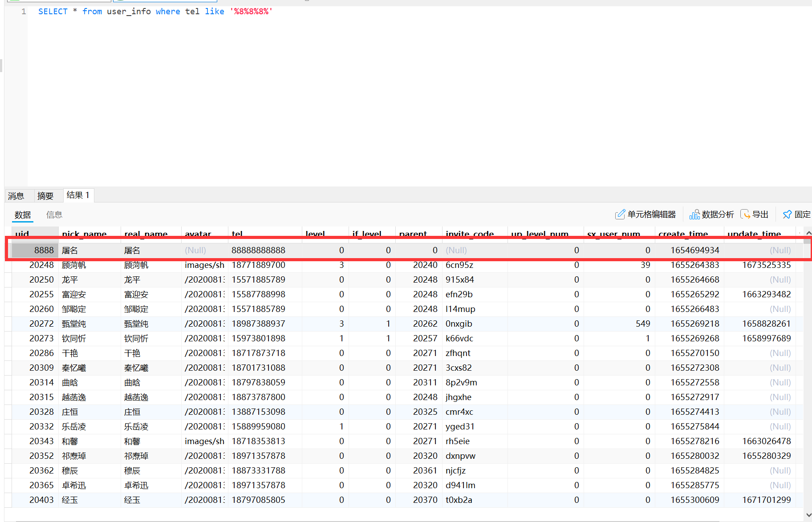Place cursor in the SQL query line

[x=155, y=12]
